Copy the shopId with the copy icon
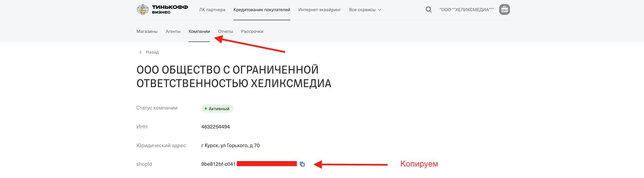644x178 pixels. tap(302, 164)
